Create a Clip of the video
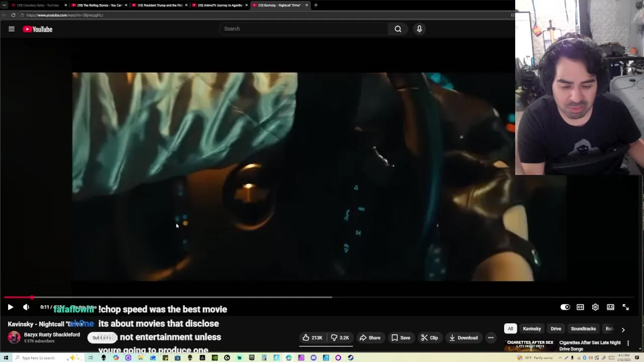644x362 pixels. pos(429,338)
